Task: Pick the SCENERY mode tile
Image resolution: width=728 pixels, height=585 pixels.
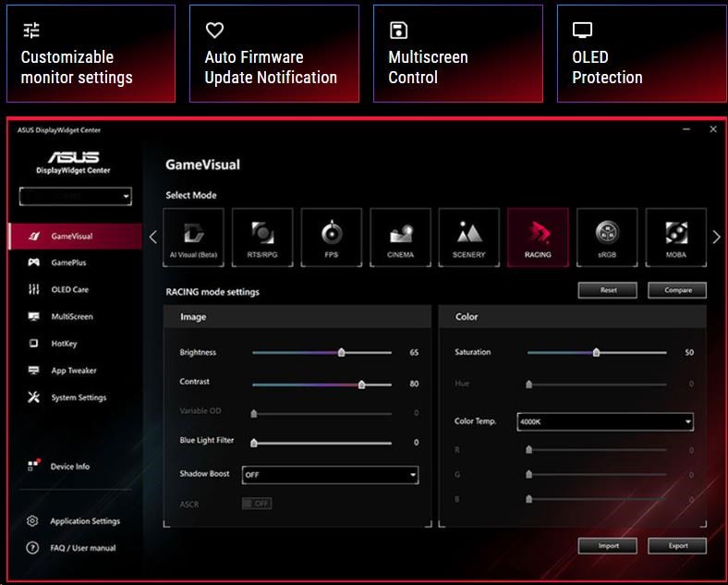Action: tap(469, 238)
